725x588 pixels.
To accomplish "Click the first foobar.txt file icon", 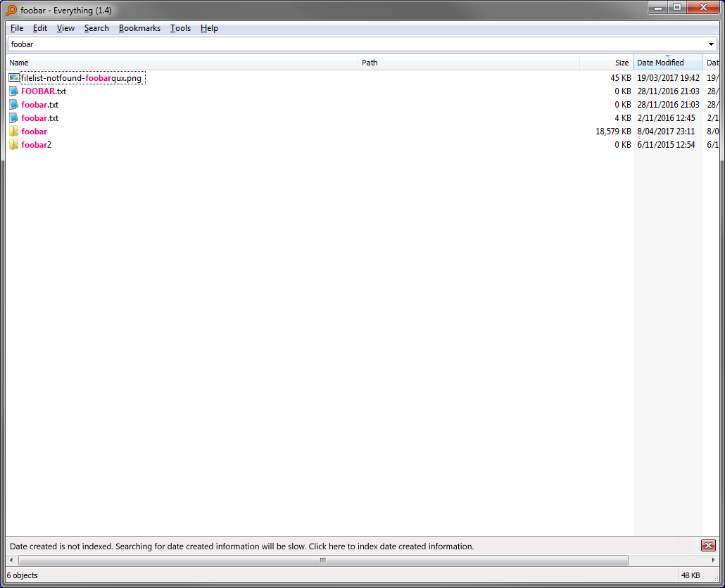I will [13, 104].
